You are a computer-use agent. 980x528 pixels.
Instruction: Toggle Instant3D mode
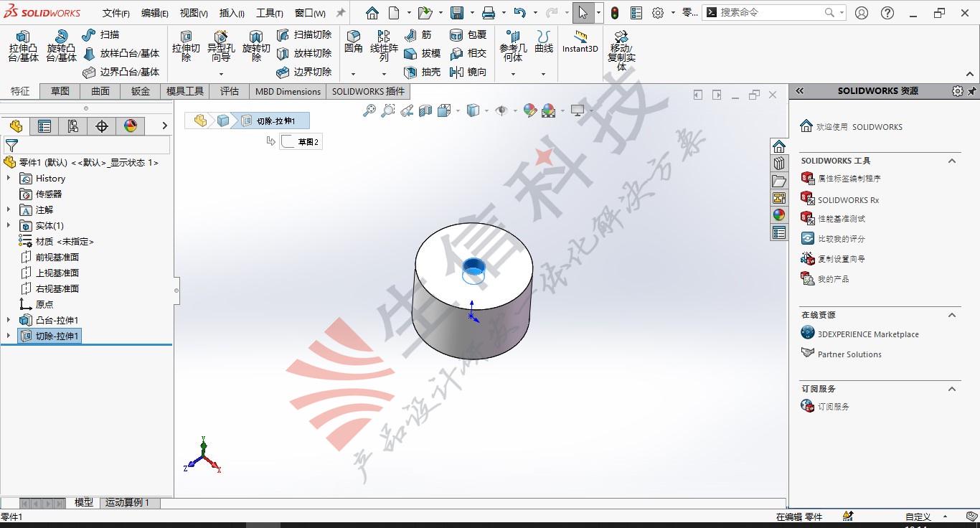tap(580, 42)
